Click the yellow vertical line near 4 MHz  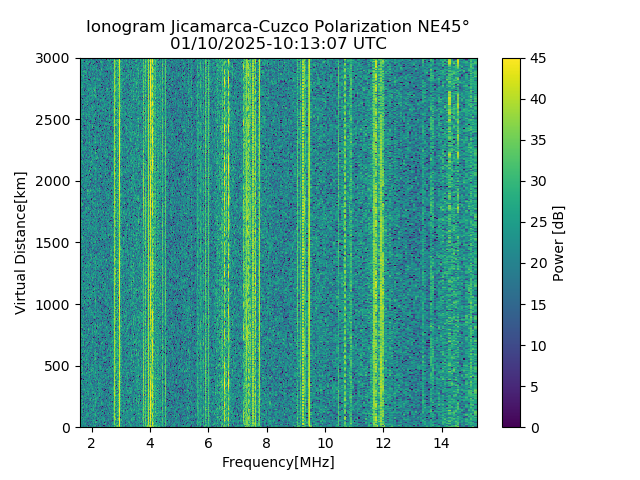[151, 243]
